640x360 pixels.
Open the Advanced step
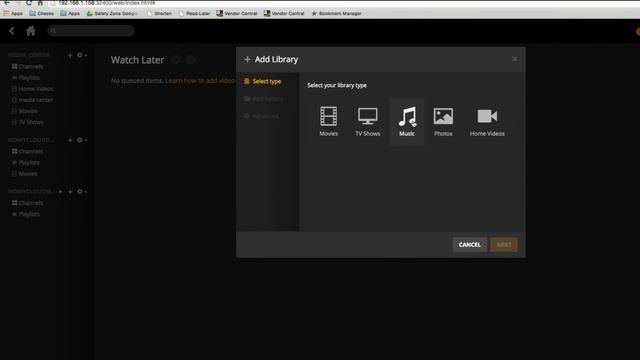(261, 116)
